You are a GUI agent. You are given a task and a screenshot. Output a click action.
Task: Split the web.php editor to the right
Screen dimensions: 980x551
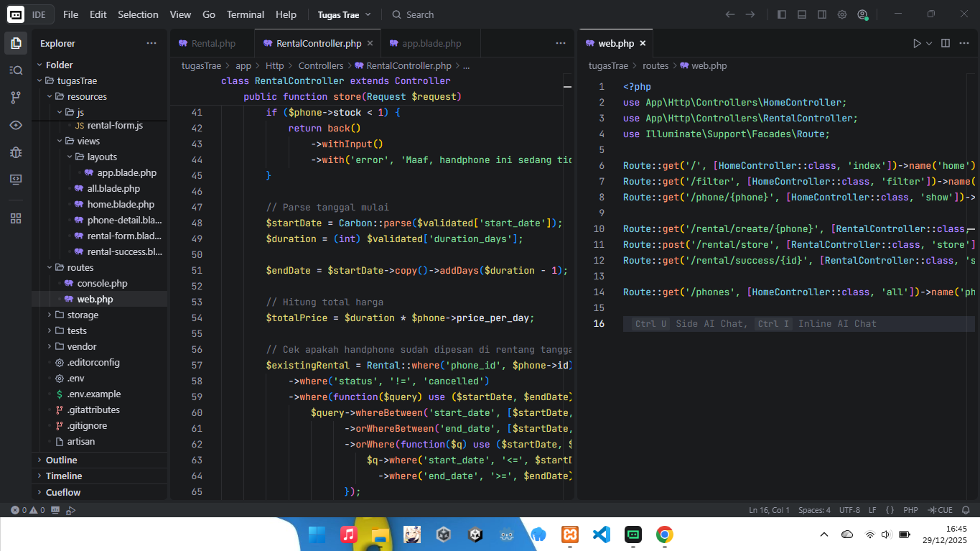tap(946, 44)
